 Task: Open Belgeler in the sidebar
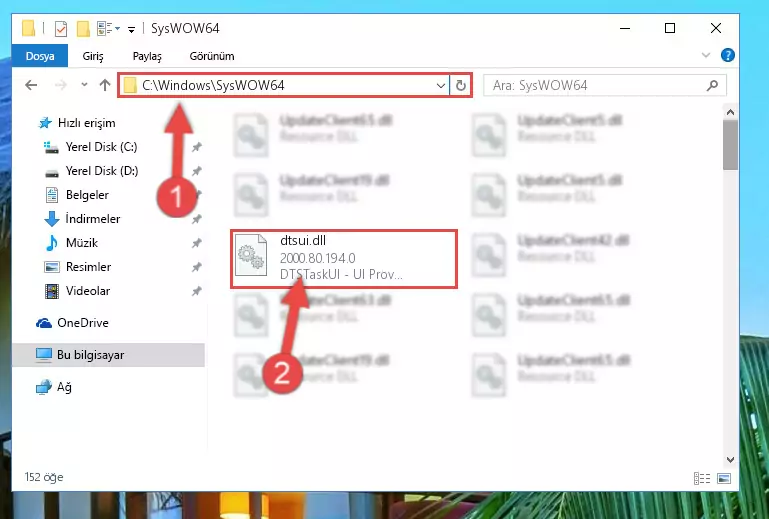pyautogui.click(x=87, y=195)
